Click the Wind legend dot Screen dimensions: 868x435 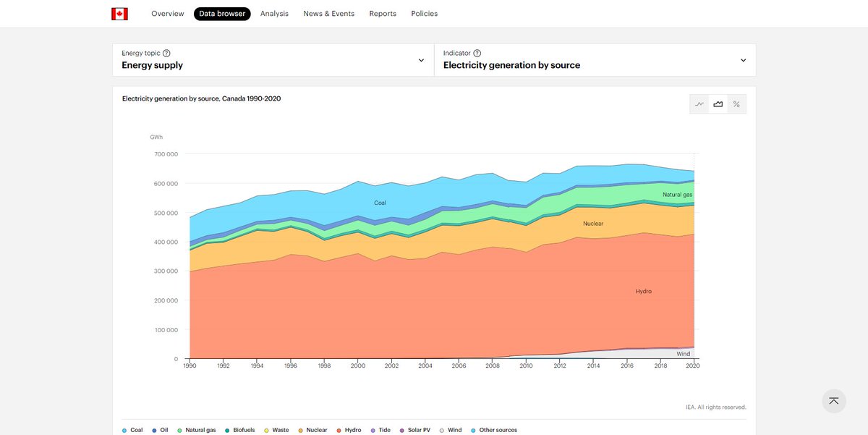[x=441, y=429]
